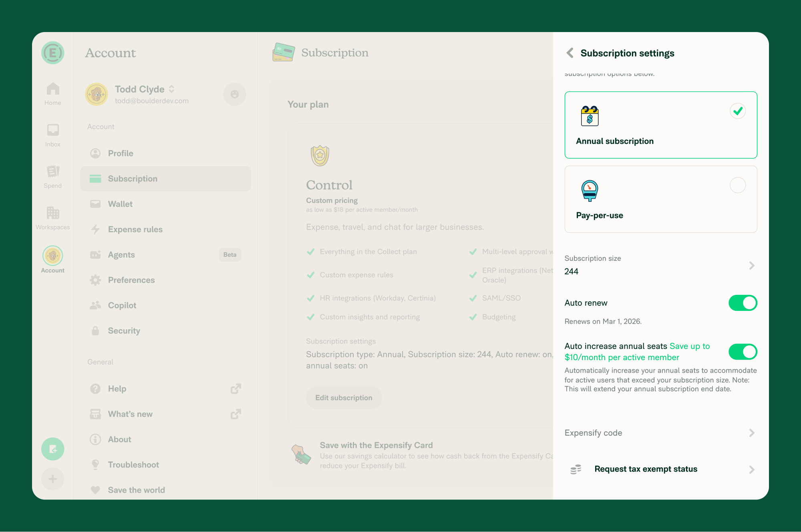Click the plus button in the sidebar
This screenshot has height=532, width=801.
click(53, 479)
